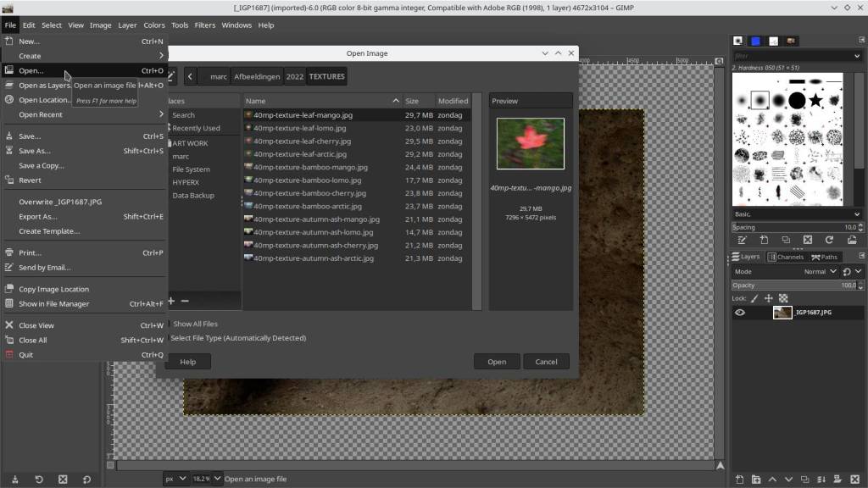Toggle the type-a-filename location button

pos(171,76)
